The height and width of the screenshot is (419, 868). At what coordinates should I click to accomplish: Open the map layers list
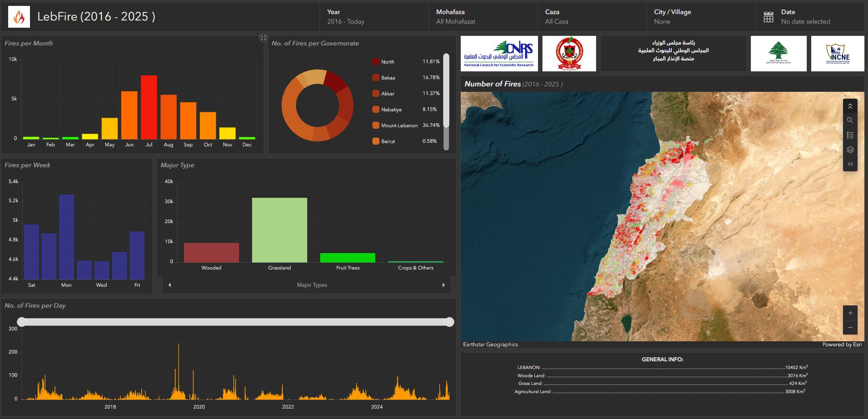850,150
